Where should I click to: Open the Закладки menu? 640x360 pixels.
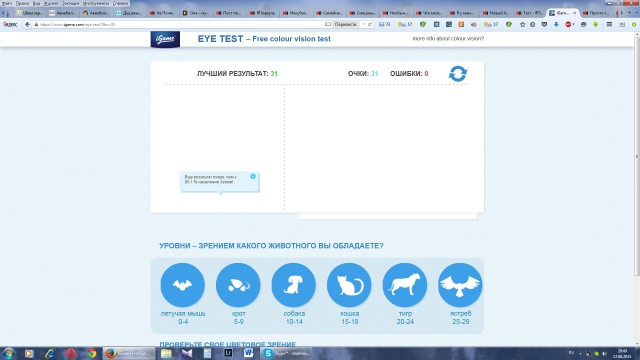[x=71, y=3]
